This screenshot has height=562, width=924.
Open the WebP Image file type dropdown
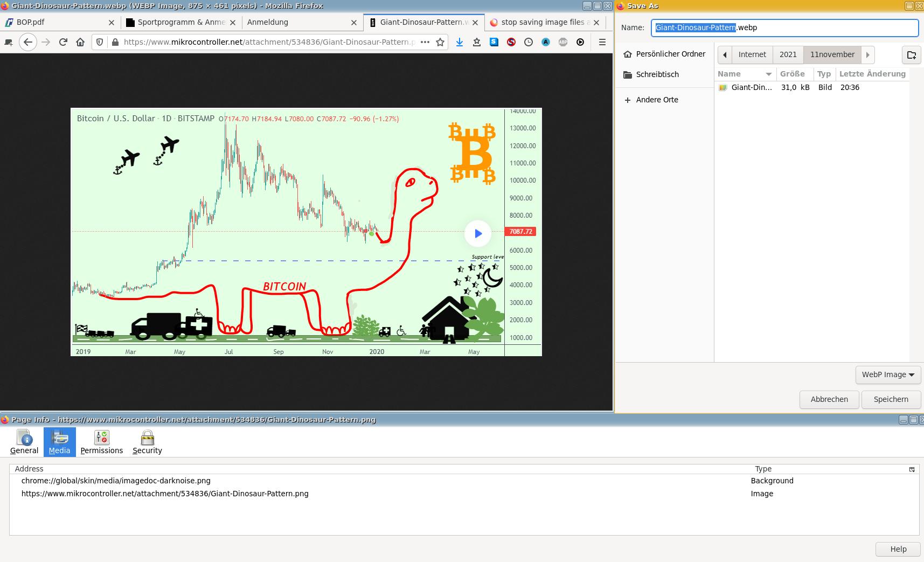pos(888,374)
